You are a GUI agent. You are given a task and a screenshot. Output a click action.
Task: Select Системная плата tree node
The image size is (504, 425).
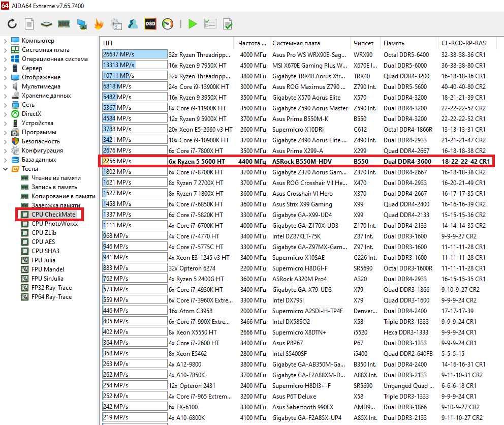tap(46, 50)
